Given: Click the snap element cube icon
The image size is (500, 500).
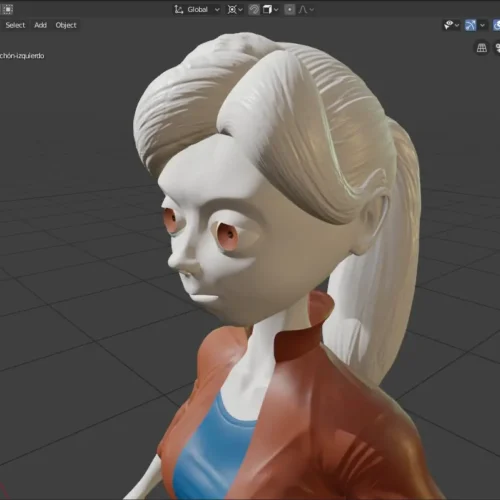Looking at the screenshot, I should pos(267,9).
